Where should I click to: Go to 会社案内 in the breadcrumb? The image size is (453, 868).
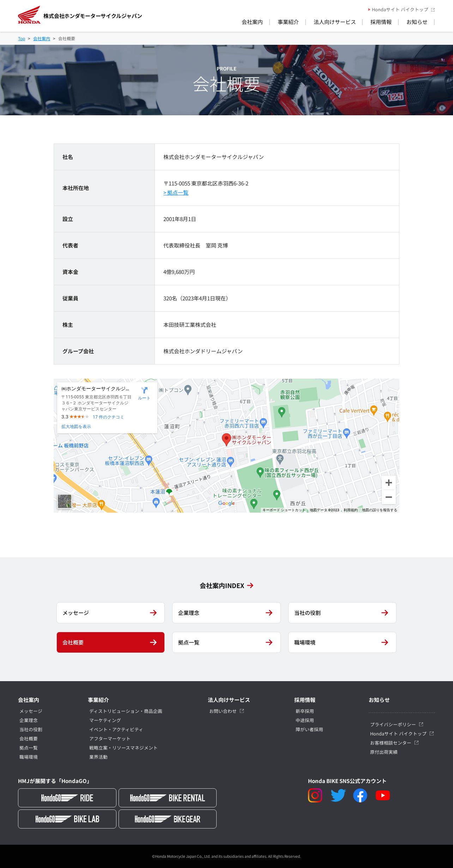(x=42, y=38)
